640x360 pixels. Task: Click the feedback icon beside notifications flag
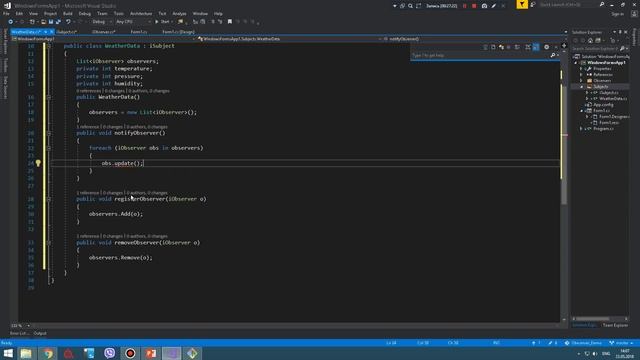(533, 4)
